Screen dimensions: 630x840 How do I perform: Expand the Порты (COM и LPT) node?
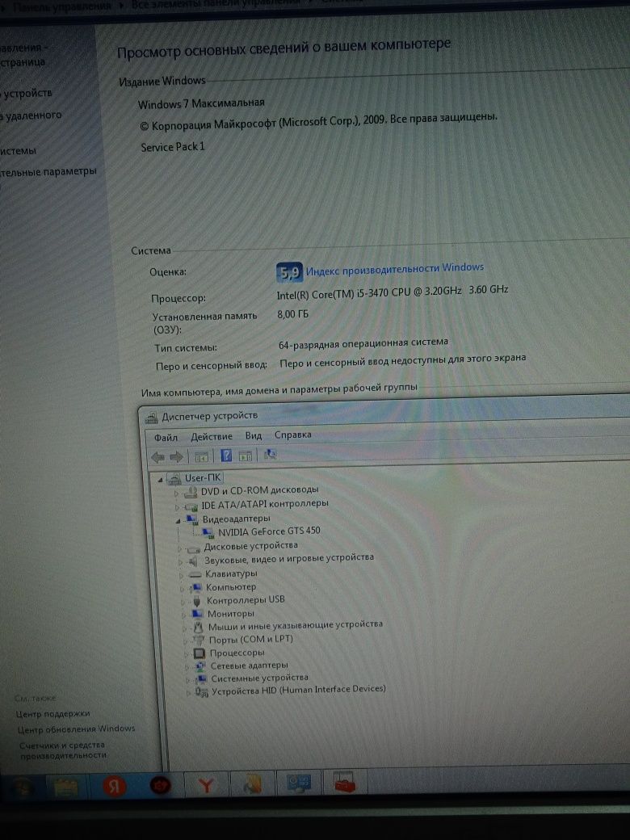click(186, 641)
